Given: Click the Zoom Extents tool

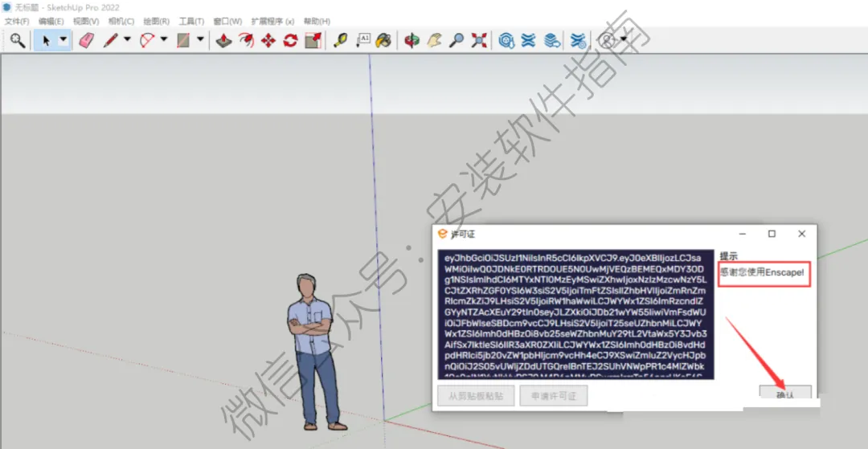Looking at the screenshot, I should [x=479, y=40].
